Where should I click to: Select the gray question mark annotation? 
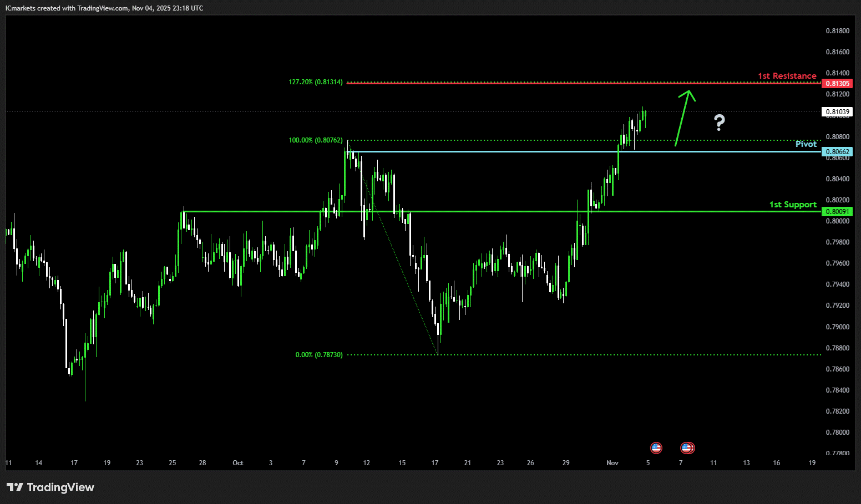pyautogui.click(x=720, y=123)
